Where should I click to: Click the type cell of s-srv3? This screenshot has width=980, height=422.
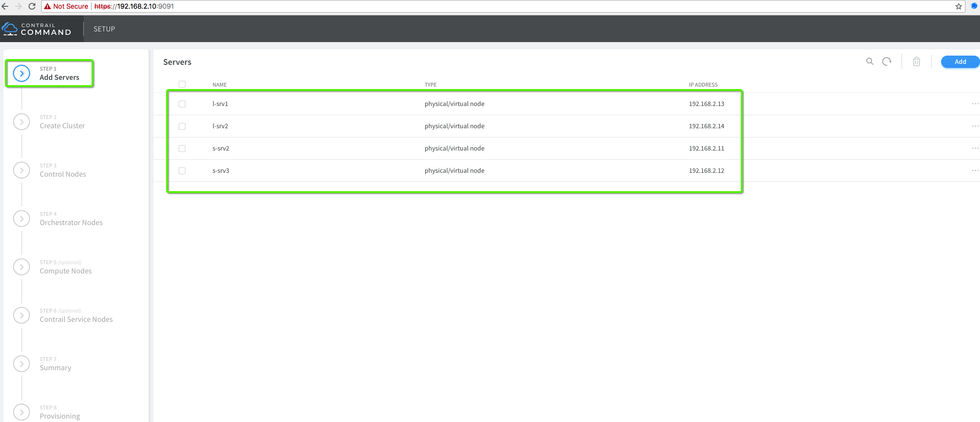pos(454,170)
